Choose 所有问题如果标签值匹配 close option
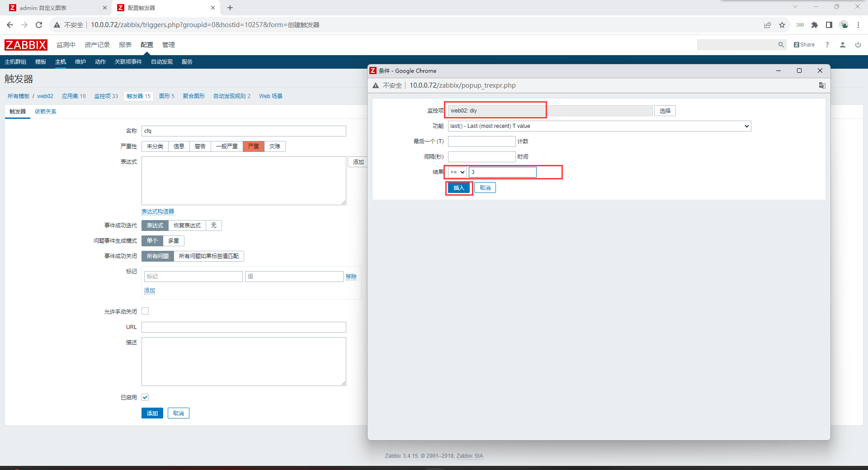The width and height of the screenshot is (868, 470). pyautogui.click(x=209, y=256)
